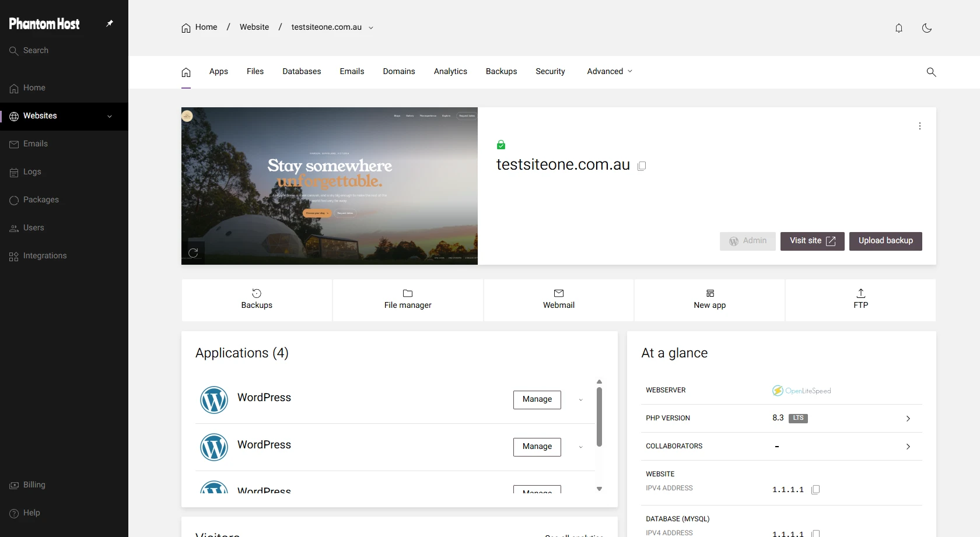Image resolution: width=980 pixels, height=537 pixels.
Task: Open Home in the sidebar
Action: tap(64, 88)
